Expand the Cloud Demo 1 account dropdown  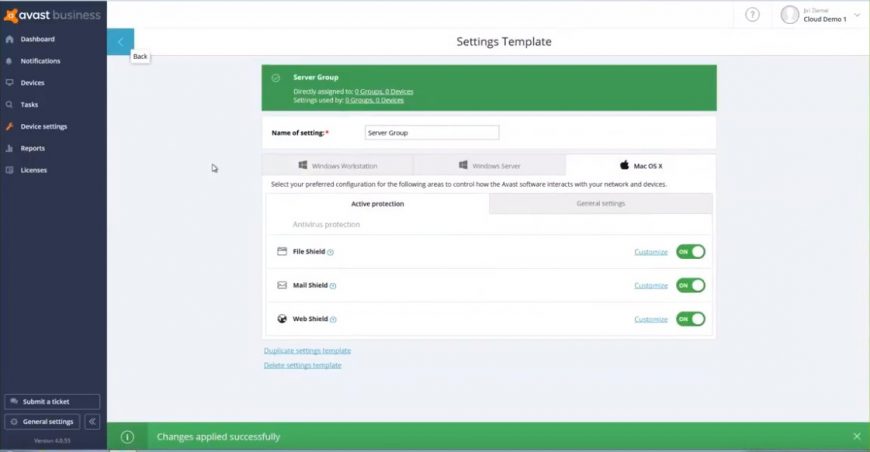[x=857, y=15]
